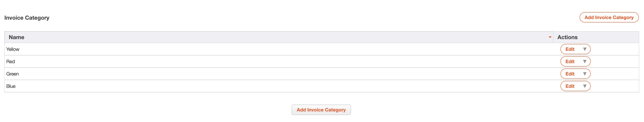Viewport: 644px width, 122px height.
Task: Click the Invoice Category page heading
Action: coord(27,18)
